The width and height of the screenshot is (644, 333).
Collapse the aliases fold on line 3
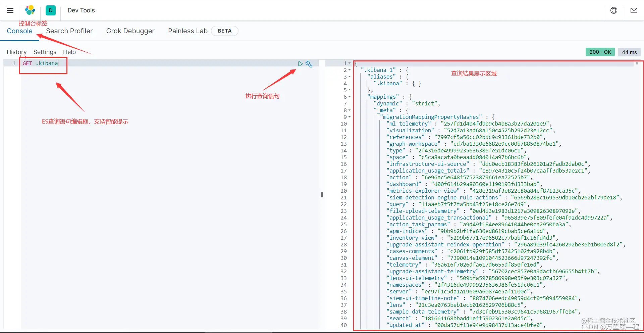pos(350,77)
